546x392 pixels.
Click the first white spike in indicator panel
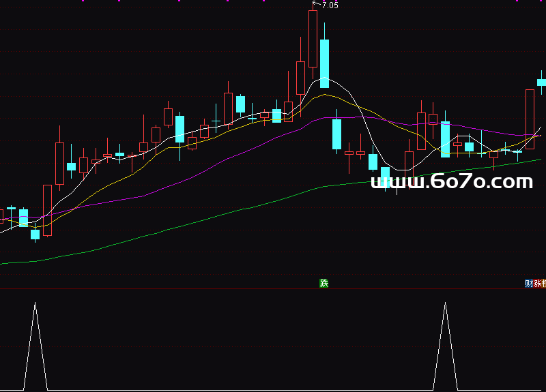35,307
